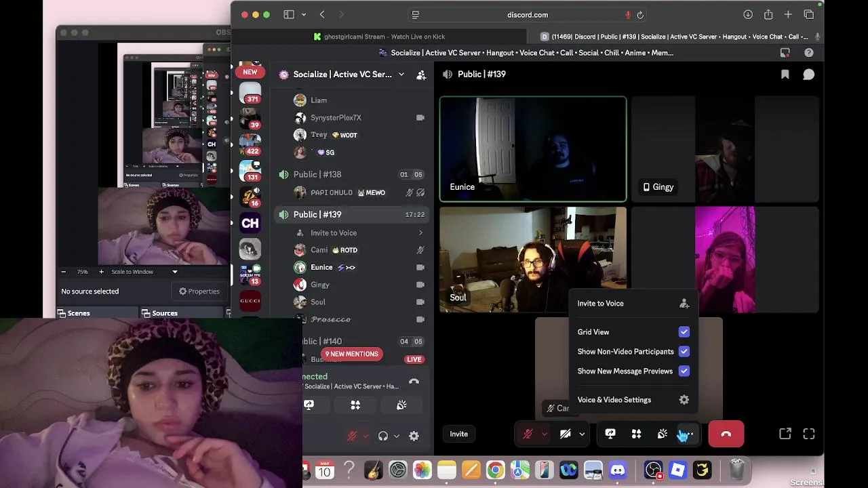Open the chat bubble icon for Public #139

[x=808, y=75]
